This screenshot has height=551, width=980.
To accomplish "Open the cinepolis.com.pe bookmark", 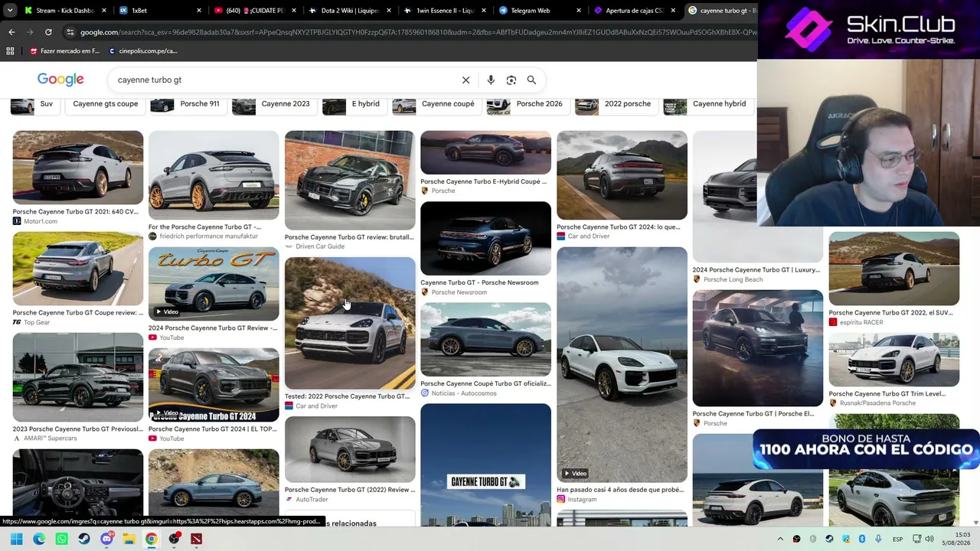I will [x=143, y=51].
